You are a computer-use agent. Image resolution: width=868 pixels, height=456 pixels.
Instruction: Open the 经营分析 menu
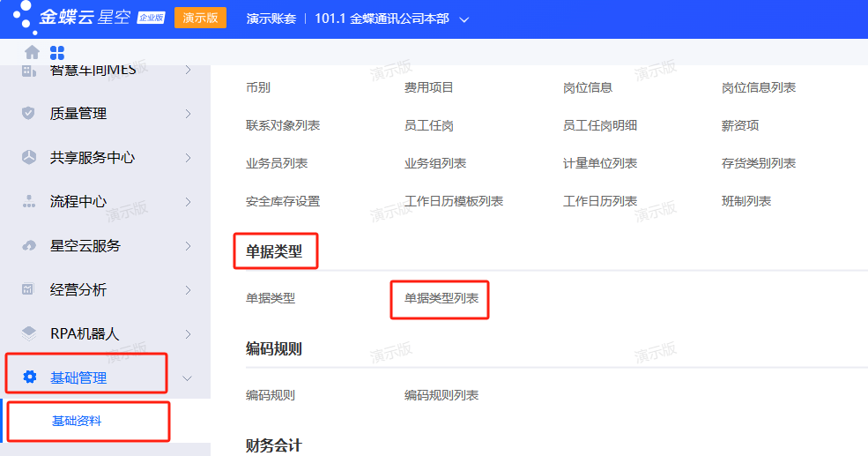(x=78, y=290)
